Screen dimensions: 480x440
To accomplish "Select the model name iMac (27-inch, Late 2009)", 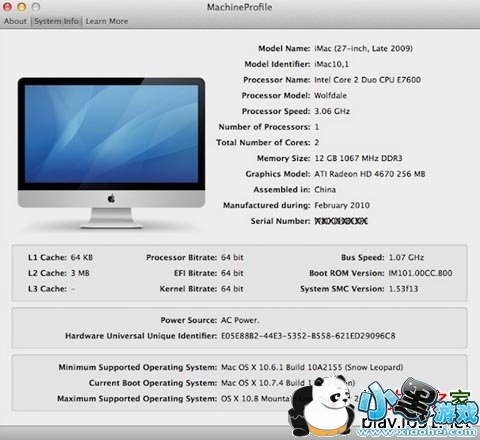I will [363, 49].
